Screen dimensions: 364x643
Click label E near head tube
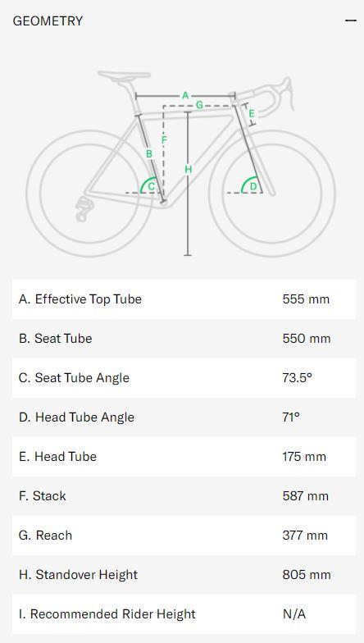[x=252, y=113]
